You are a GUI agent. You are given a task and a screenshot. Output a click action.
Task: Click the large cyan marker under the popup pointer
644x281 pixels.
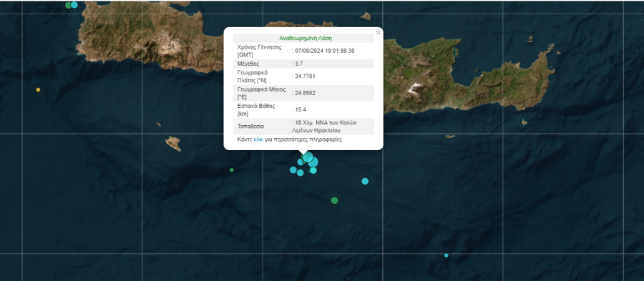coord(308,157)
